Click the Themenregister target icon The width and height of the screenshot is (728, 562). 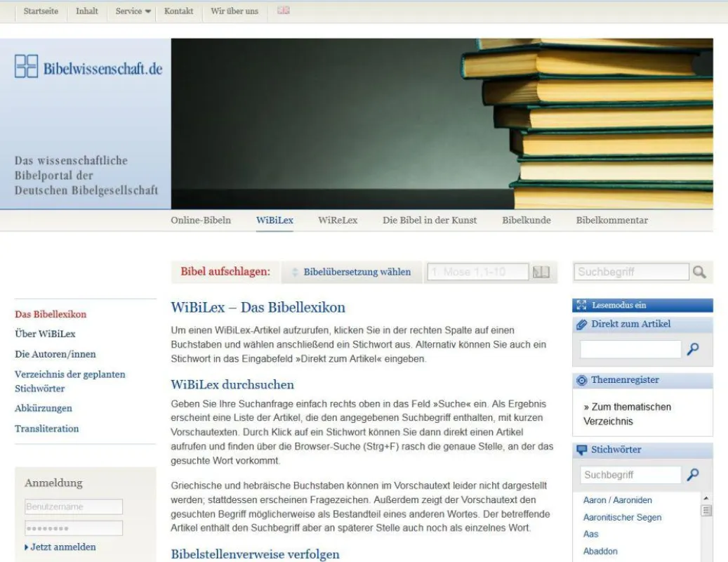point(581,380)
